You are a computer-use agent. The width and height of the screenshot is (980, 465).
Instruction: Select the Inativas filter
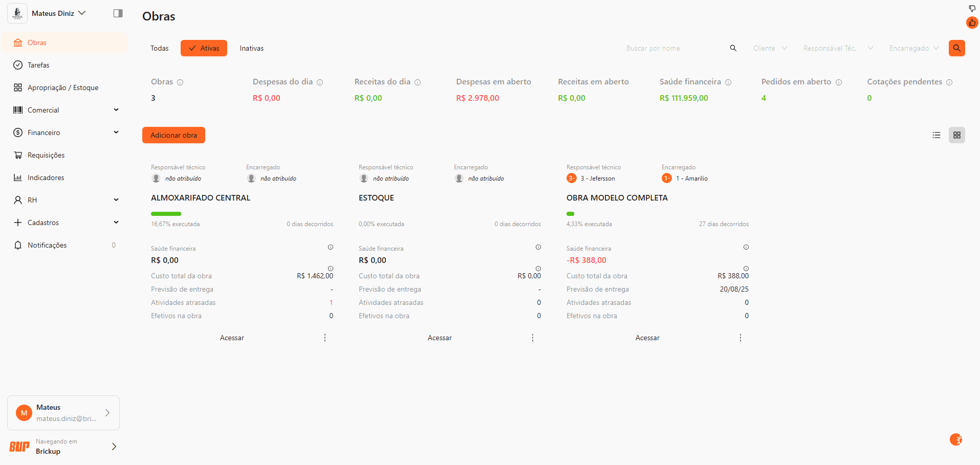point(252,48)
